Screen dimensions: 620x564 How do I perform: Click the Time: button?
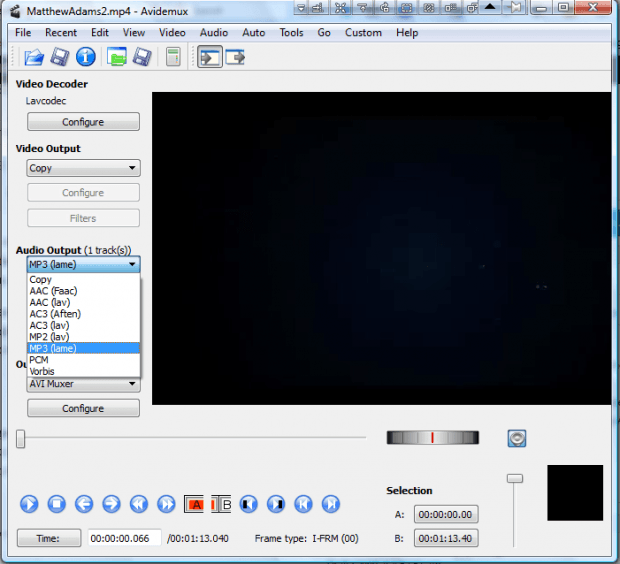pyautogui.click(x=49, y=538)
